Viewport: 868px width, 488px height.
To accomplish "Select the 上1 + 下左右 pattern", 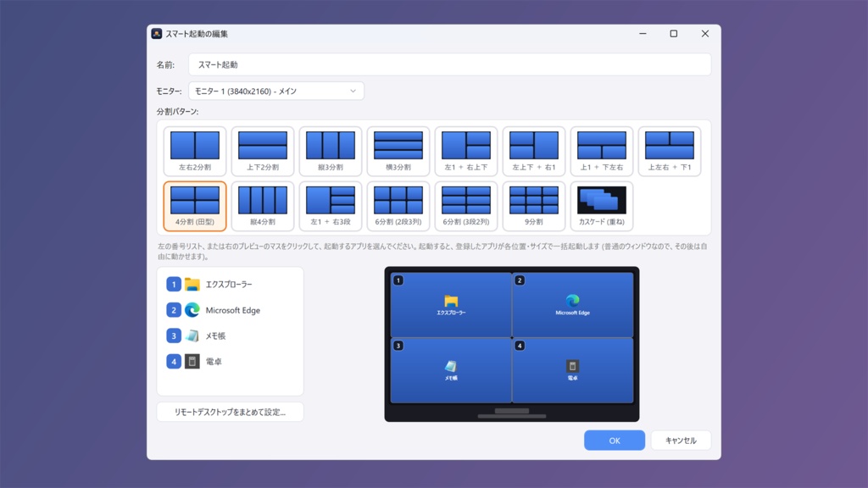I will [x=602, y=151].
